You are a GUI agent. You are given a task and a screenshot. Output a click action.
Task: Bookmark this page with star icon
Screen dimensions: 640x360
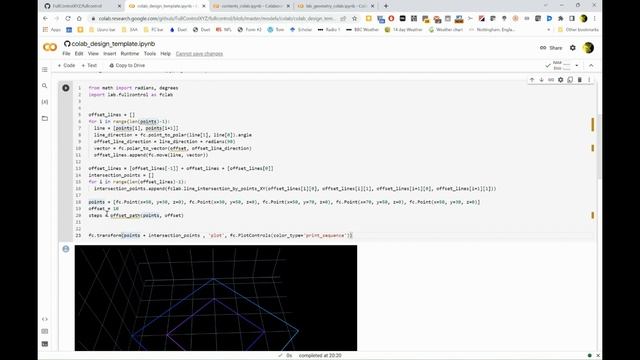(x=354, y=18)
